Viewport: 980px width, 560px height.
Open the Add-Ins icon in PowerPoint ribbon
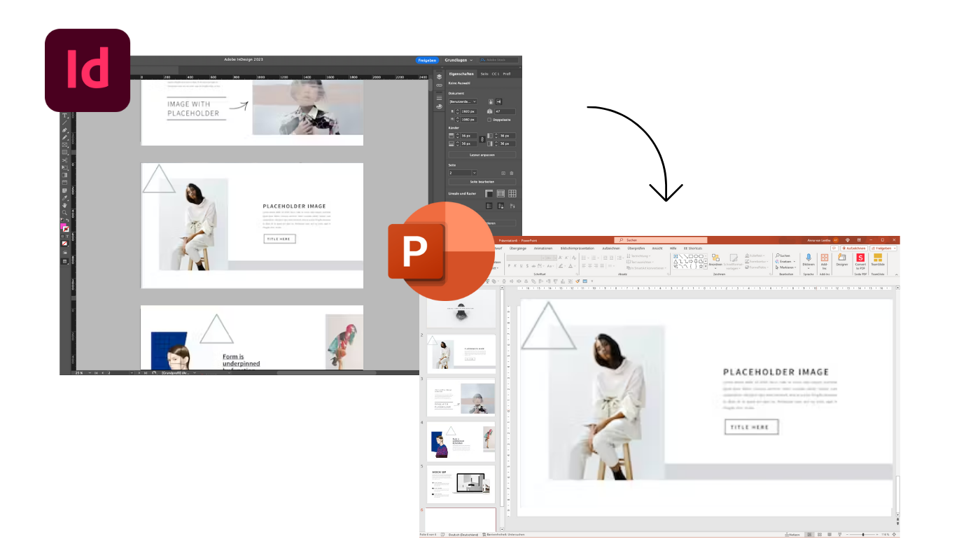[825, 258]
